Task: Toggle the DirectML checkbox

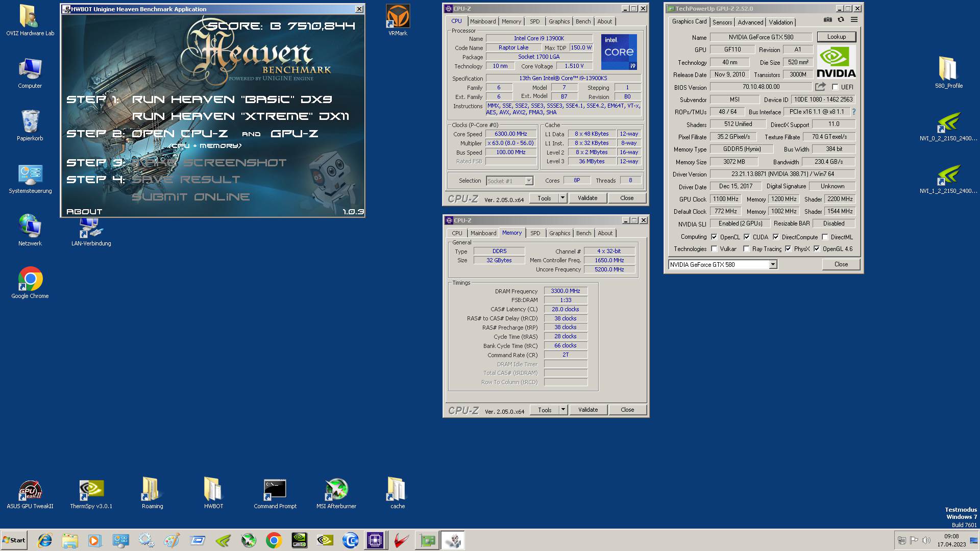Action: pos(825,237)
